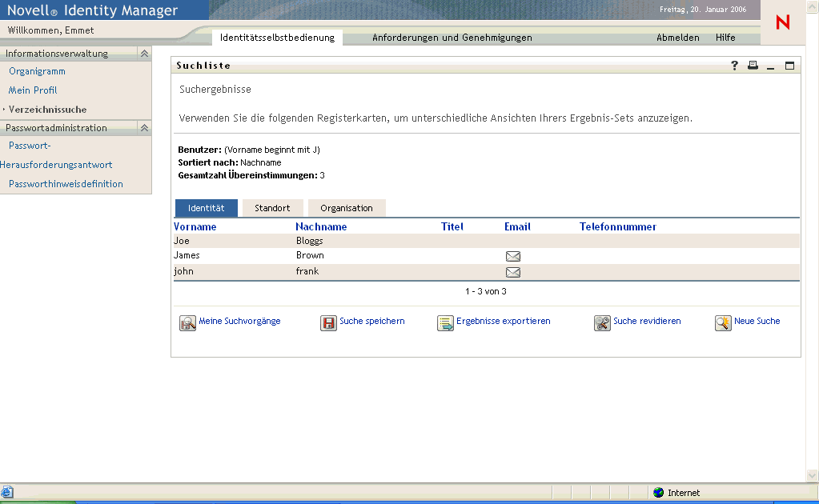Click the Suche speichern diskette icon

point(328,323)
